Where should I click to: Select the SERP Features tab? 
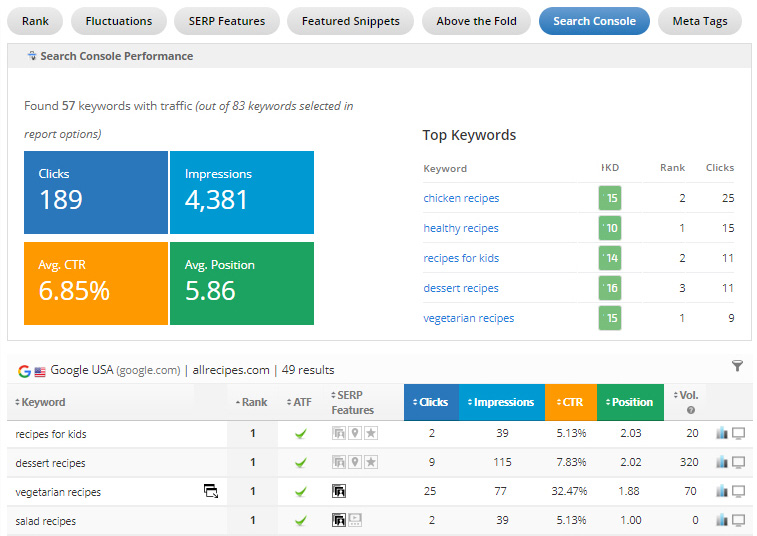[x=227, y=21]
